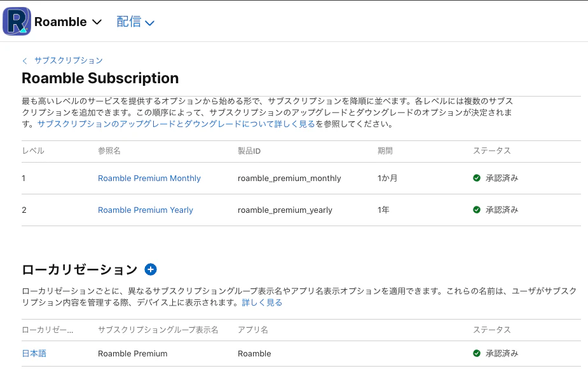Click the Roamble Premium group display name
Viewport: 588px width, 385px height.
tap(133, 353)
